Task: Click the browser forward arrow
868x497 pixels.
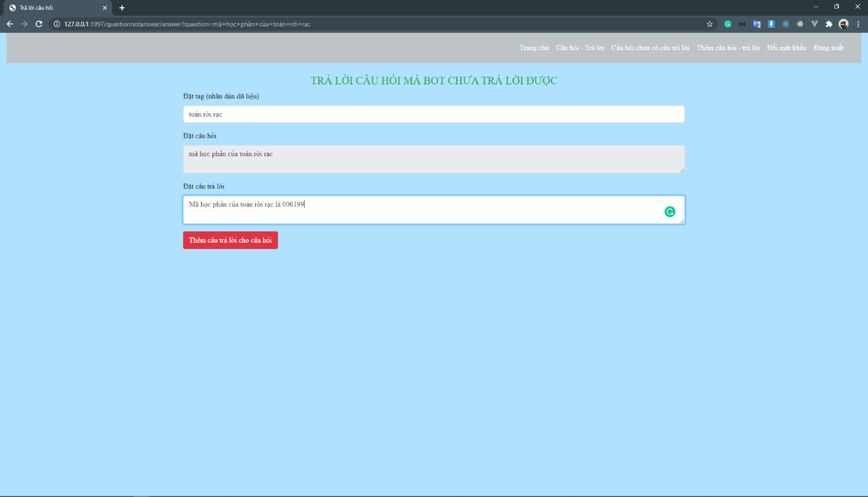Action: [24, 24]
